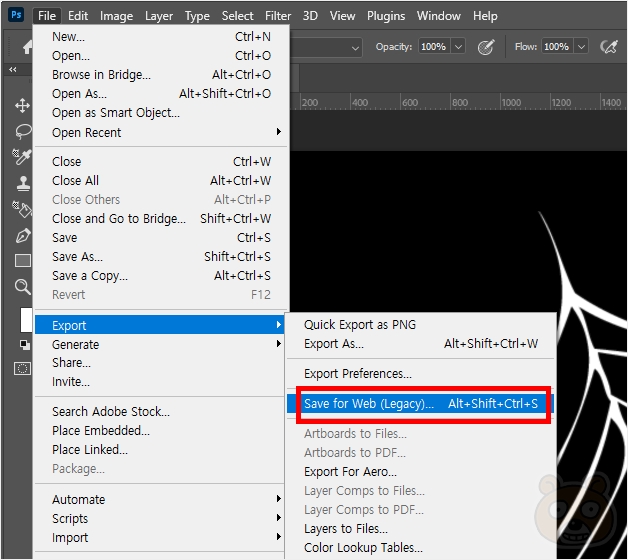The width and height of the screenshot is (628, 560).
Task: Choose Open as Smart Object...
Action: pyautogui.click(x=162, y=113)
